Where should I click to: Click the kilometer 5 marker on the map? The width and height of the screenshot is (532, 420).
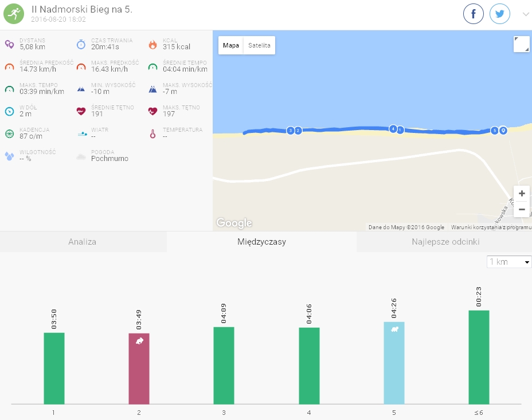tap(495, 131)
